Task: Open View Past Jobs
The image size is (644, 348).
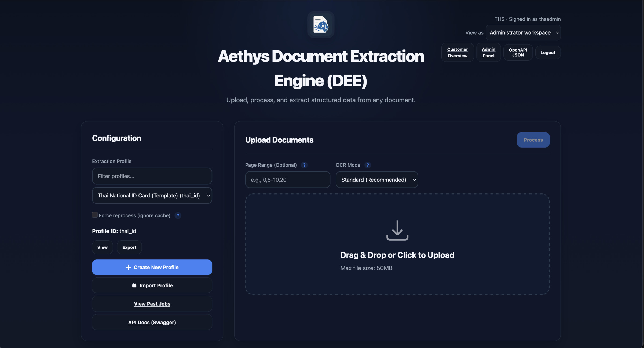Action: click(152, 304)
